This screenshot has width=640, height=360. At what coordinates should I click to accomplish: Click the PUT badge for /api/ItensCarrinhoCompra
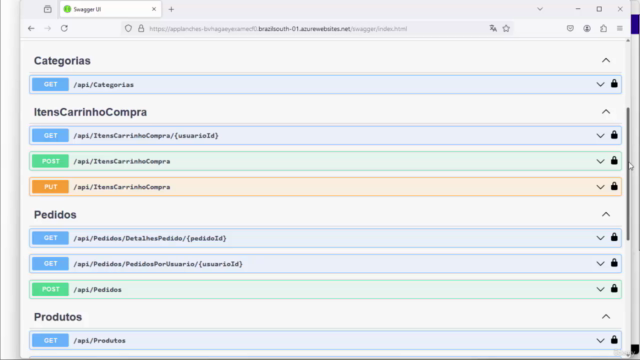click(51, 187)
